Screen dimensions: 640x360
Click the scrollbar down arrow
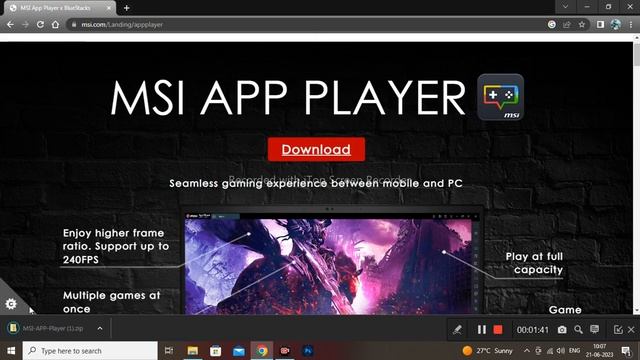[636, 311]
